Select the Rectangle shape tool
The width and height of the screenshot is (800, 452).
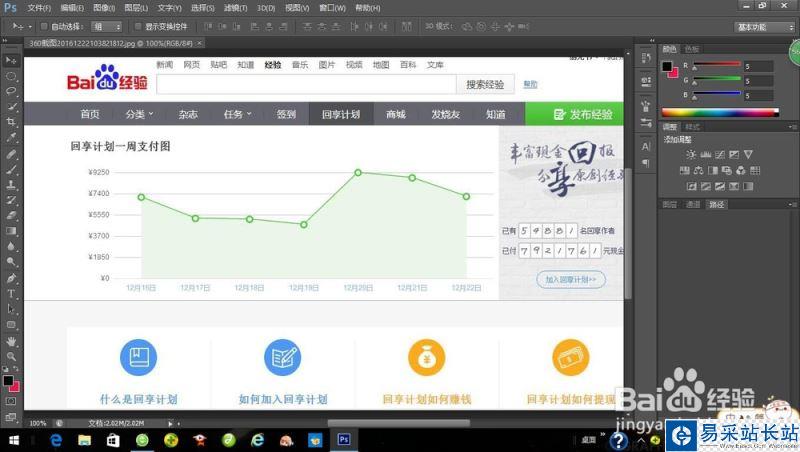11,324
